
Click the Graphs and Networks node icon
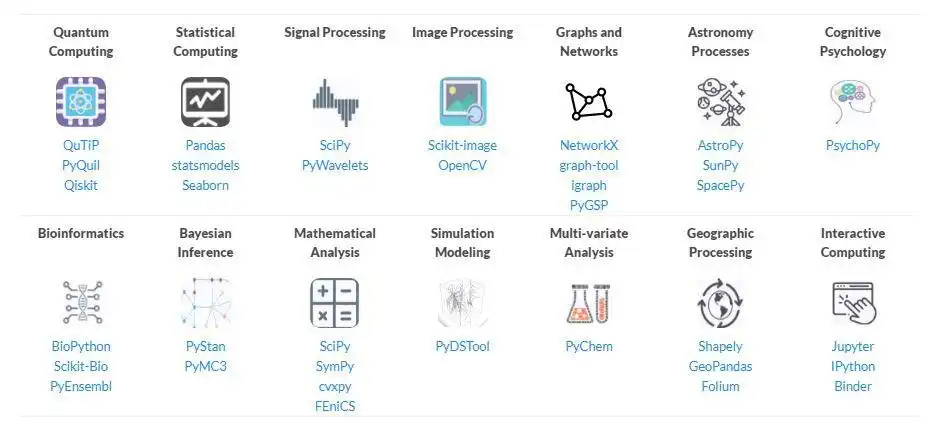[x=589, y=102]
